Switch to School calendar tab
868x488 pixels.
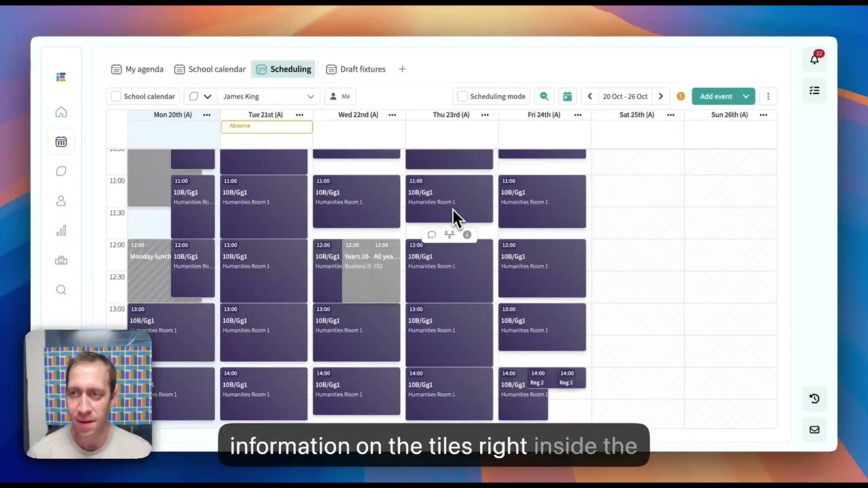(x=210, y=69)
